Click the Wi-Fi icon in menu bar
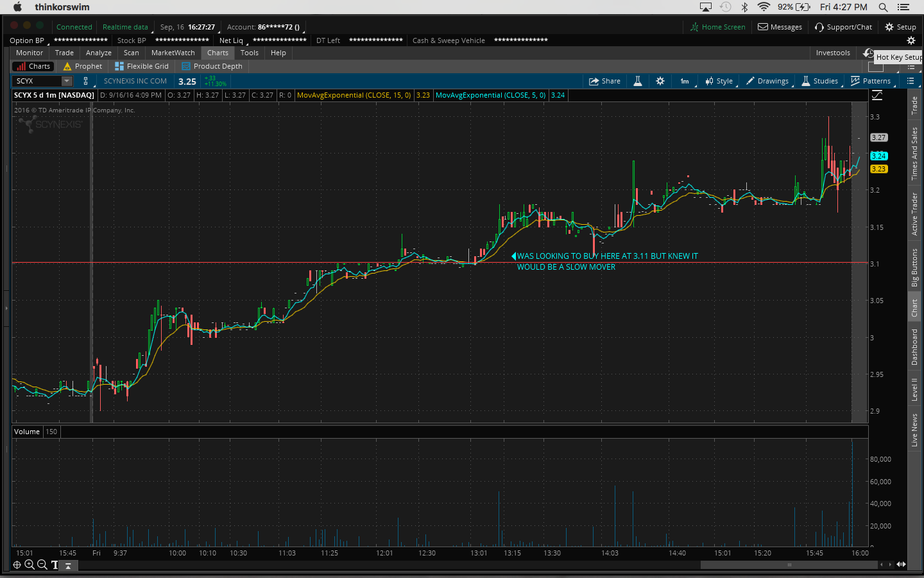Viewport: 924px width, 578px height. pyautogui.click(x=764, y=7)
